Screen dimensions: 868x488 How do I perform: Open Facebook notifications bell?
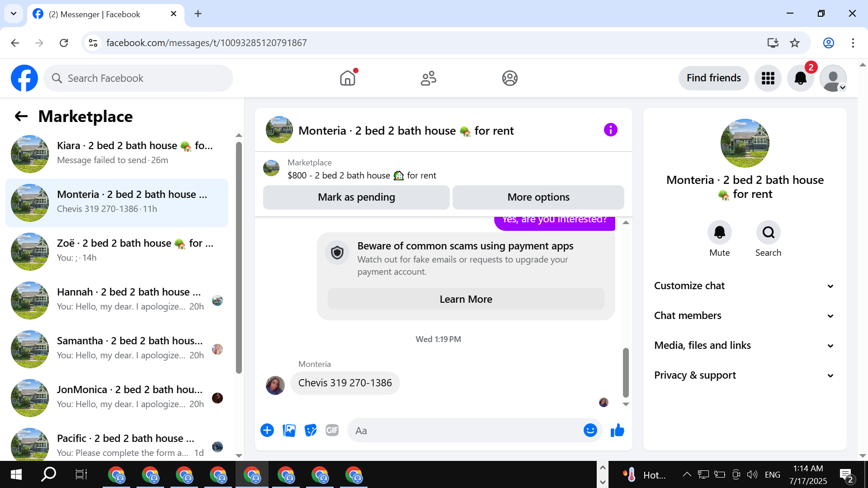pos(800,78)
